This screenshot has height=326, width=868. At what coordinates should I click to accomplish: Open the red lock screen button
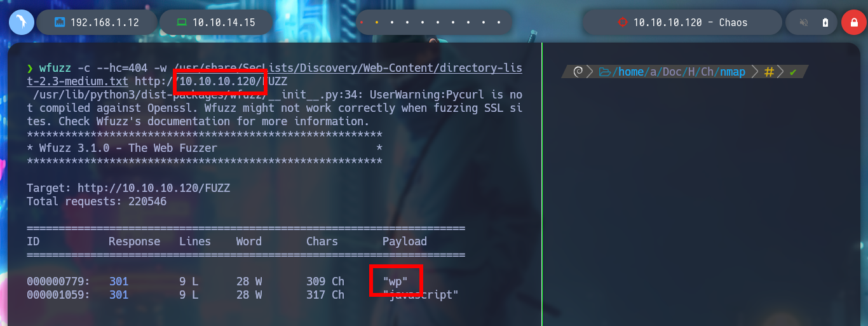853,22
